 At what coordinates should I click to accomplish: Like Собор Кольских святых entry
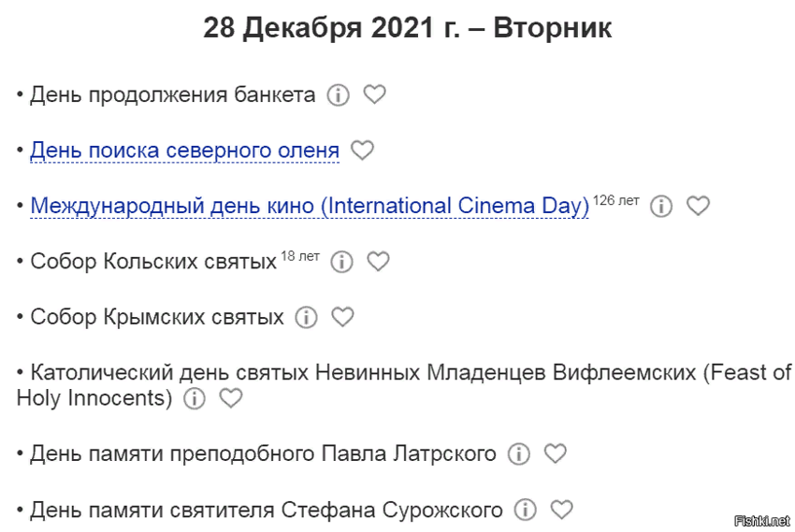[x=378, y=261]
